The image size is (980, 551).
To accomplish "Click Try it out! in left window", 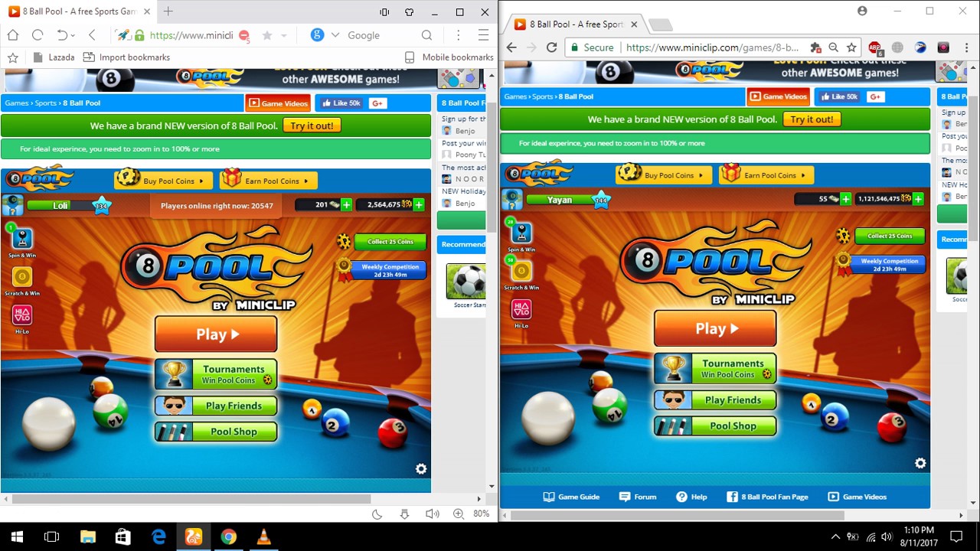I will tap(312, 126).
